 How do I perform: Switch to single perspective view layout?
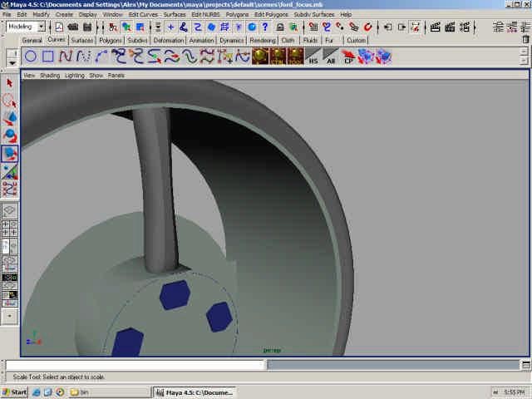tap(10, 211)
